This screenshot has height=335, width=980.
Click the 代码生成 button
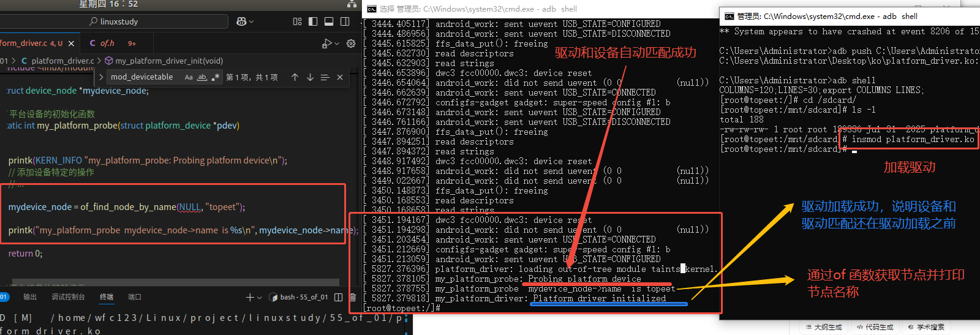(x=875, y=327)
